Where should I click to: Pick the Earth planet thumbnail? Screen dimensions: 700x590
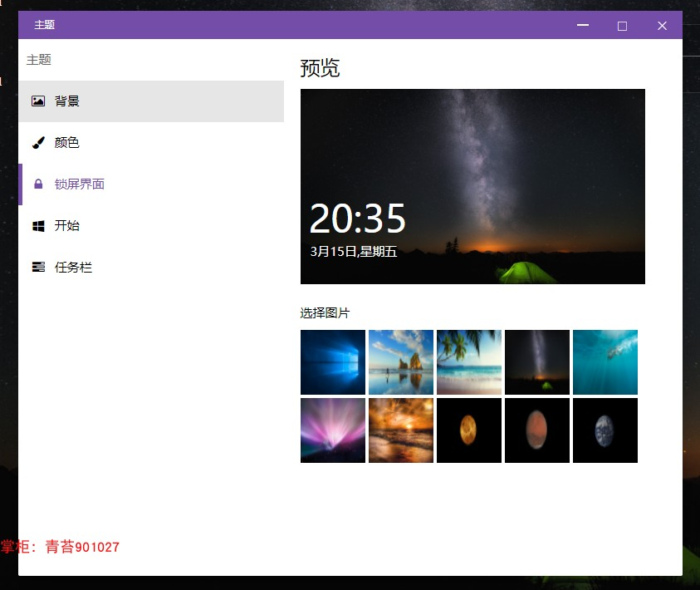pyautogui.click(x=605, y=430)
